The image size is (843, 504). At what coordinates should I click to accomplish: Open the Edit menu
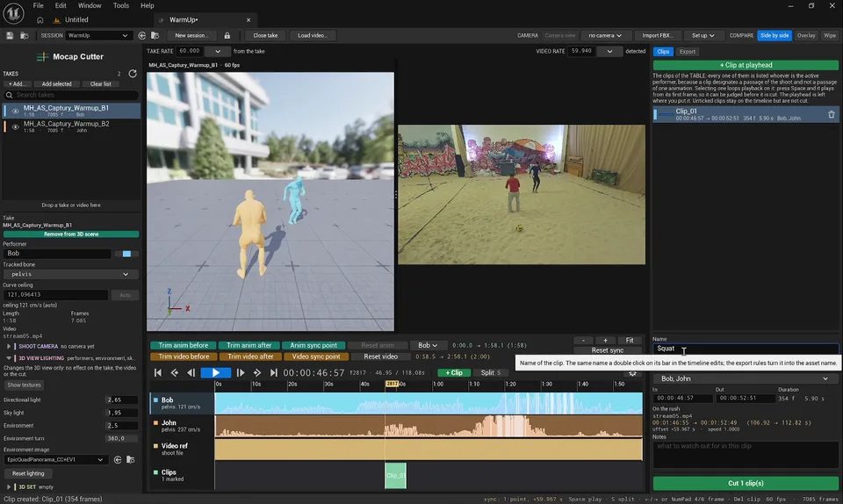[61, 5]
